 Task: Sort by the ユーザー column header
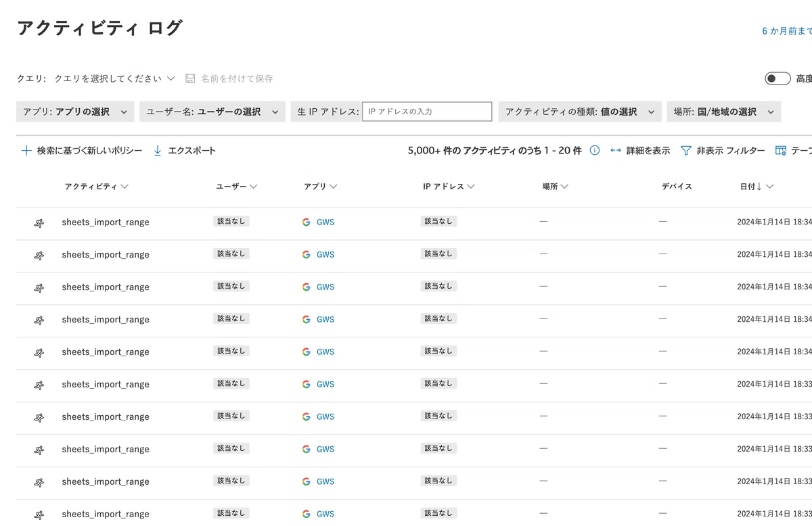point(237,187)
